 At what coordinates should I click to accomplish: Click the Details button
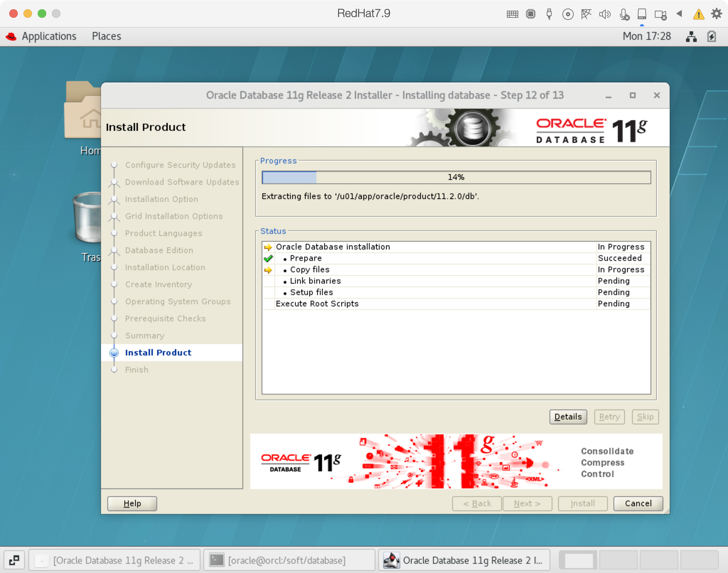pos(568,417)
